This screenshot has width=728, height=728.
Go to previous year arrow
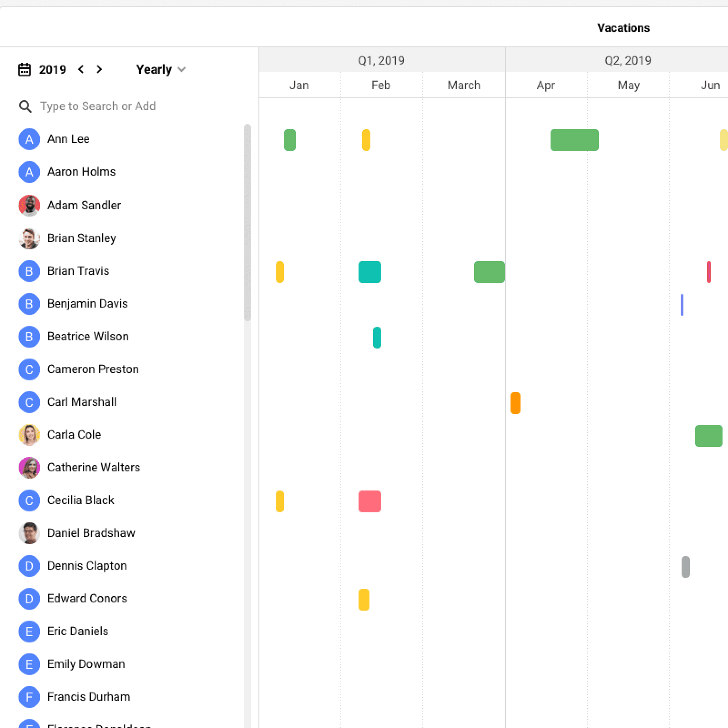[x=81, y=69]
